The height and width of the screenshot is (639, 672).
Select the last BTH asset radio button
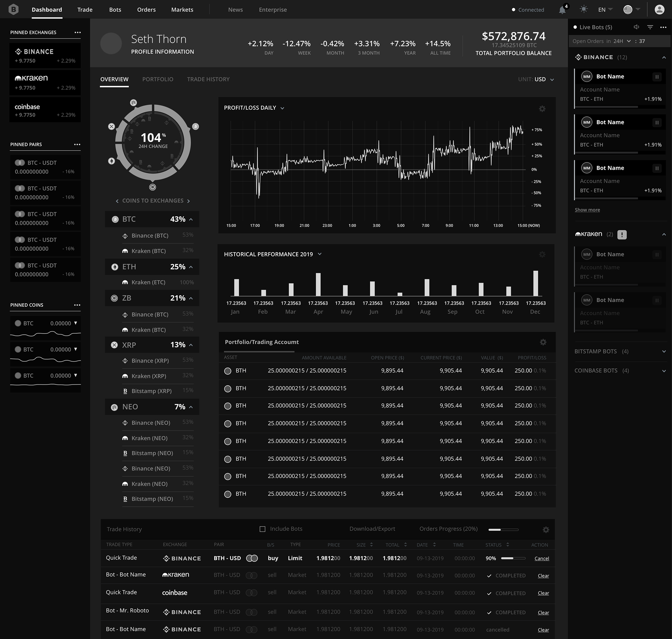click(x=227, y=494)
